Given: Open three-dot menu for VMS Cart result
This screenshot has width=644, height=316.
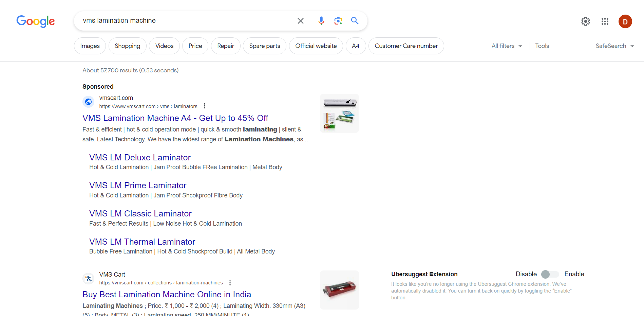Looking at the screenshot, I should 230,283.
